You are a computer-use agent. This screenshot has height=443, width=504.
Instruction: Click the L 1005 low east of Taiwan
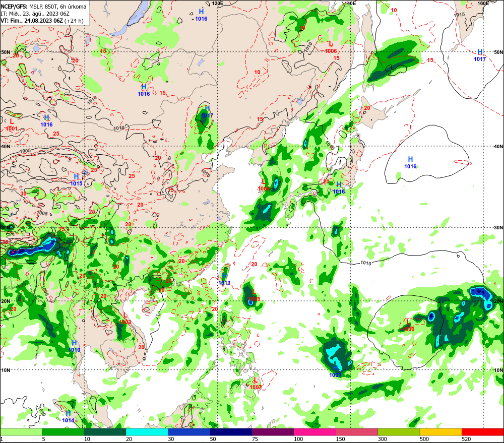[x=254, y=295]
